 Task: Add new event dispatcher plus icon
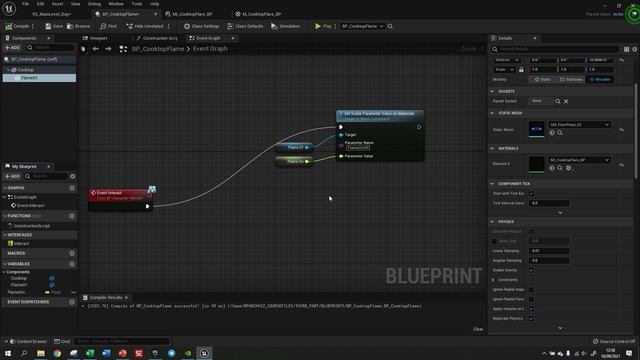72,302
